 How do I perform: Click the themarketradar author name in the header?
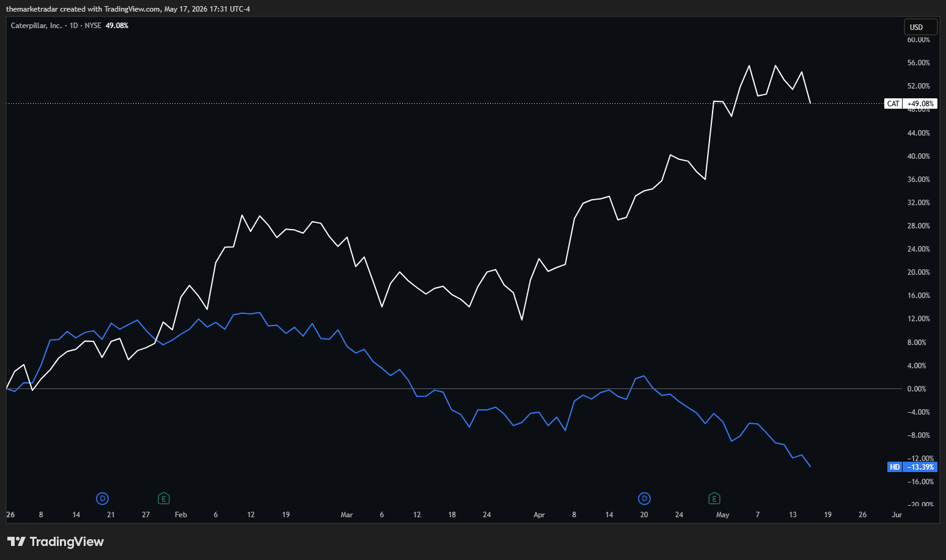32,9
